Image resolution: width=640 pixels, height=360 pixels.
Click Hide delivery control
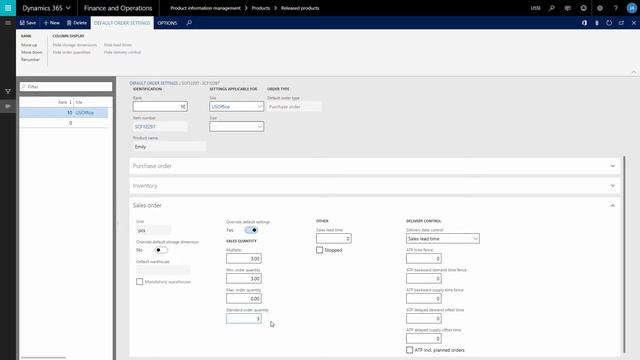[122, 52]
